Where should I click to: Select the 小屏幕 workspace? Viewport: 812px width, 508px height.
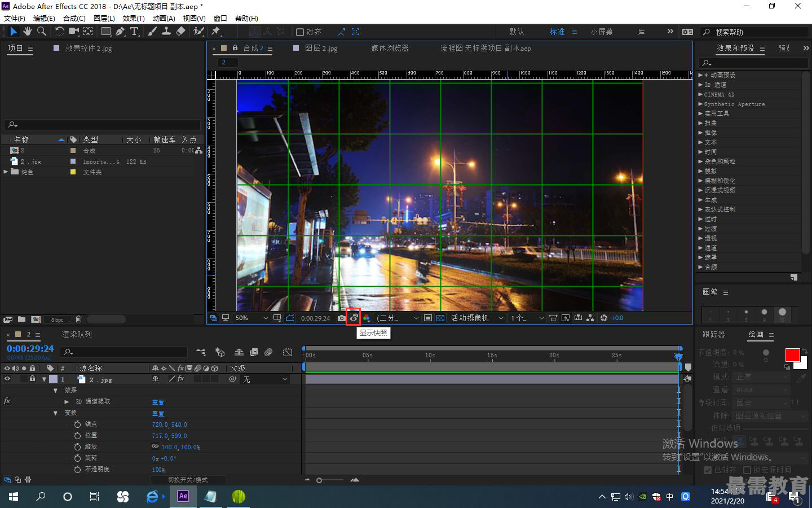(602, 32)
